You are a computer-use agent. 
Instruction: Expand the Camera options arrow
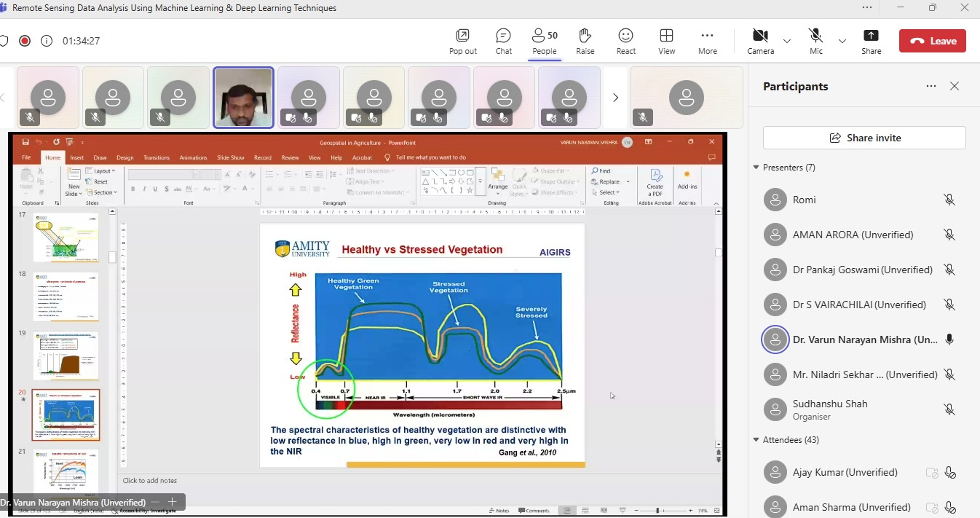tap(787, 41)
